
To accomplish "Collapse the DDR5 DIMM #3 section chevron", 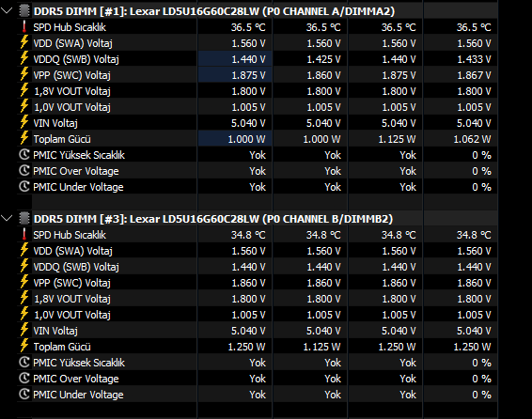I will pyautogui.click(x=7, y=218).
